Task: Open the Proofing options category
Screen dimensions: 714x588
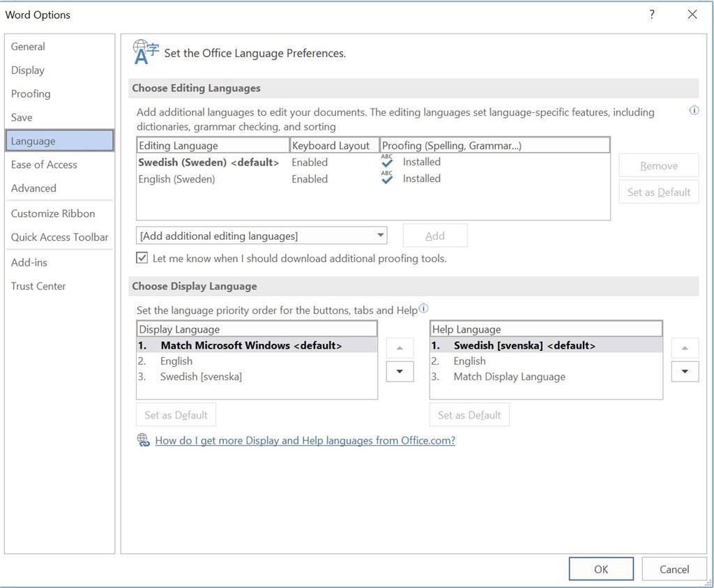Action: click(60, 94)
